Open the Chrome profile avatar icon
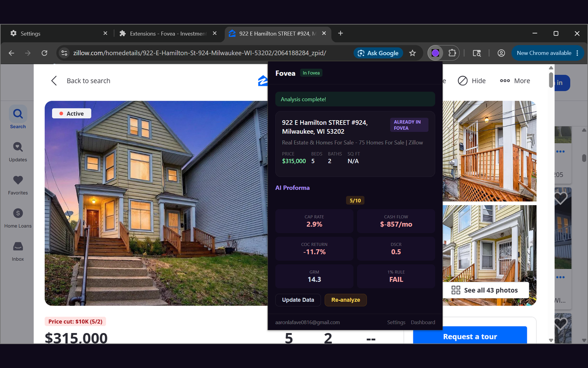 (501, 53)
